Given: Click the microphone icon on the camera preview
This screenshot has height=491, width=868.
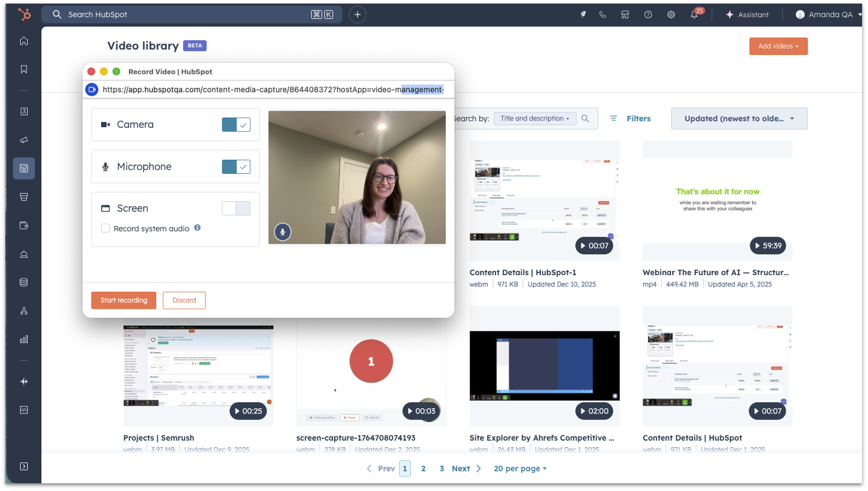Looking at the screenshot, I should click(283, 232).
